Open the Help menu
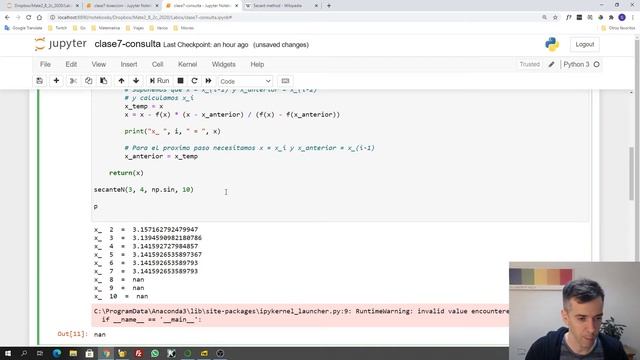The image size is (640, 360). tap(257, 64)
